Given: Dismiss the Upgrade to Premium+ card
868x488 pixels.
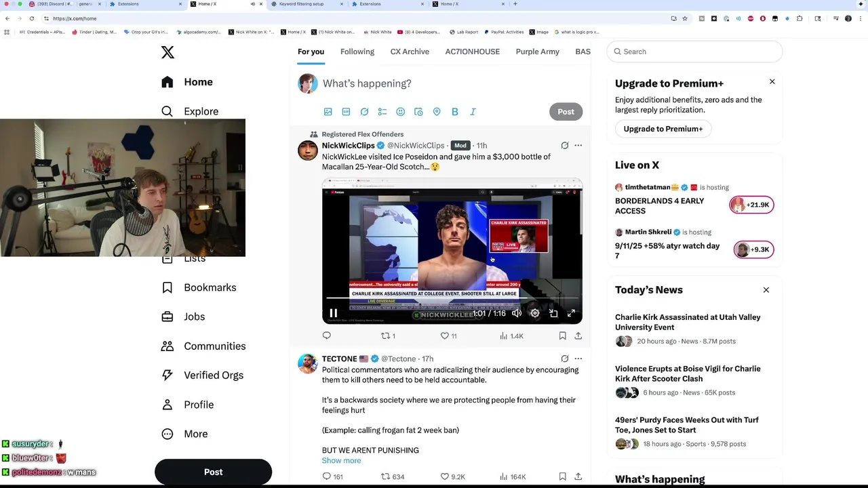Looking at the screenshot, I should click(x=772, y=81).
